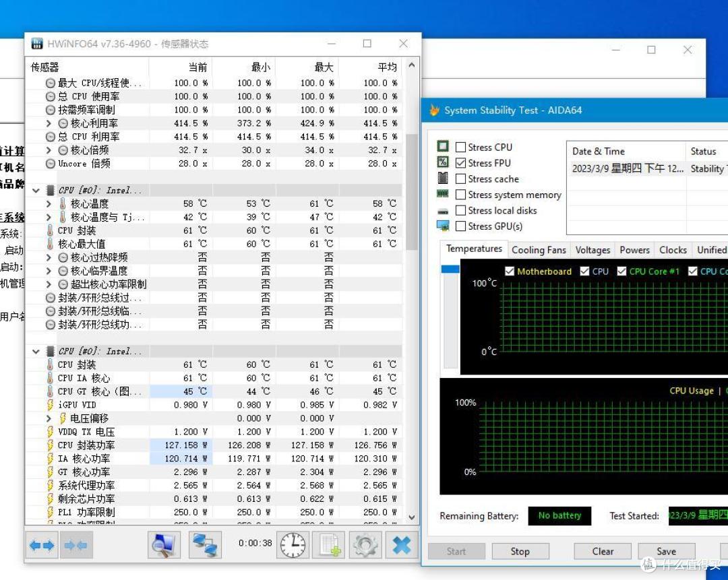Viewport: 728px width, 580px height.
Task: Switch to the Voltages tab
Action: (x=593, y=250)
